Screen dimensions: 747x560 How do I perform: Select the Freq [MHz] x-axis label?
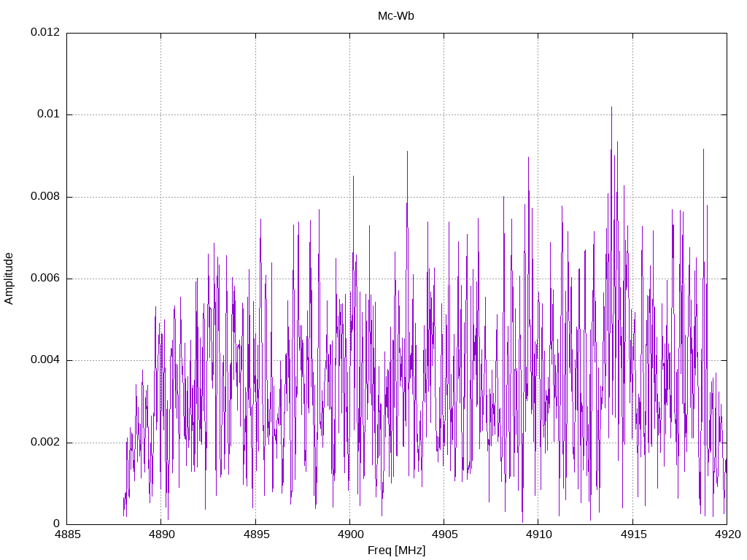tap(396, 551)
